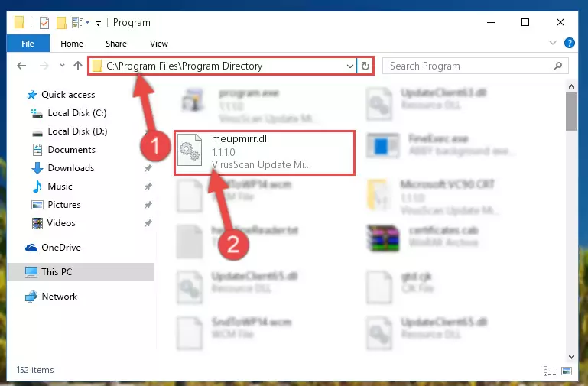
Task: Maximize the Program window
Action: click(x=525, y=22)
